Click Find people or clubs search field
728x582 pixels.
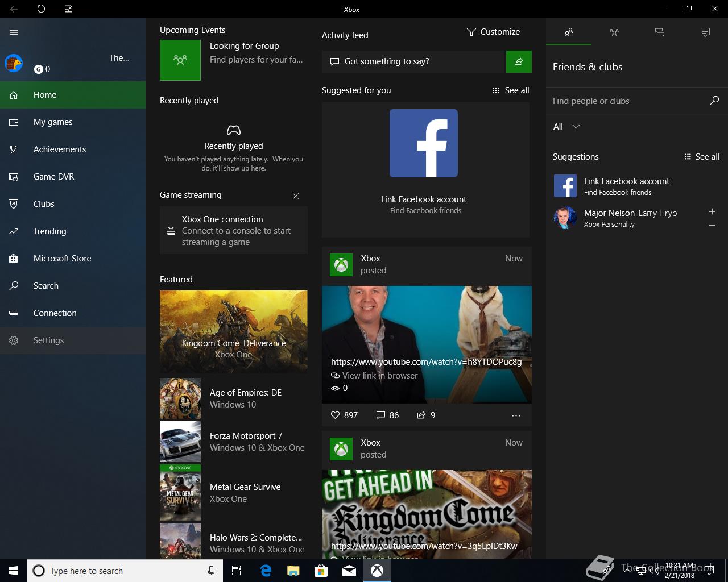pos(628,101)
